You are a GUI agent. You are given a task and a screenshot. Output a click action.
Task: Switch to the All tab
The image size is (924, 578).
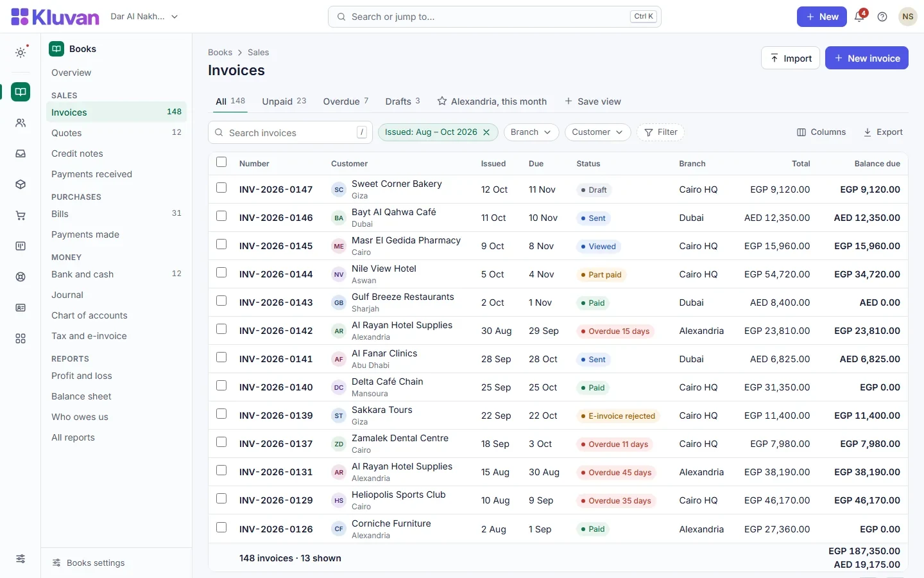[x=230, y=101]
